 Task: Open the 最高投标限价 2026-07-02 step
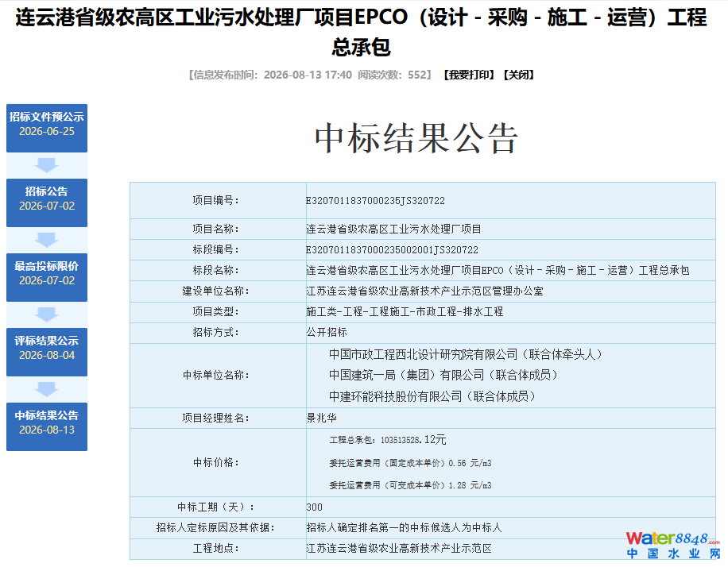[47, 277]
